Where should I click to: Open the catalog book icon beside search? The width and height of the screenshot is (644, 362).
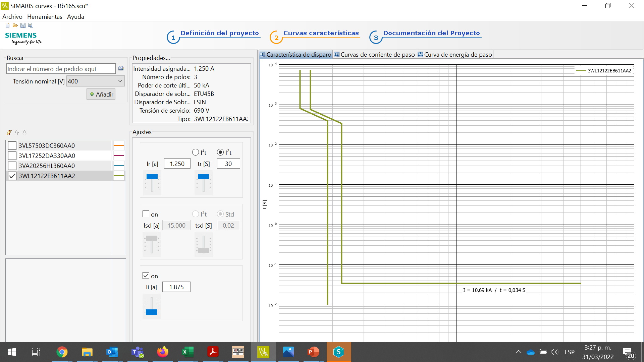(x=121, y=69)
